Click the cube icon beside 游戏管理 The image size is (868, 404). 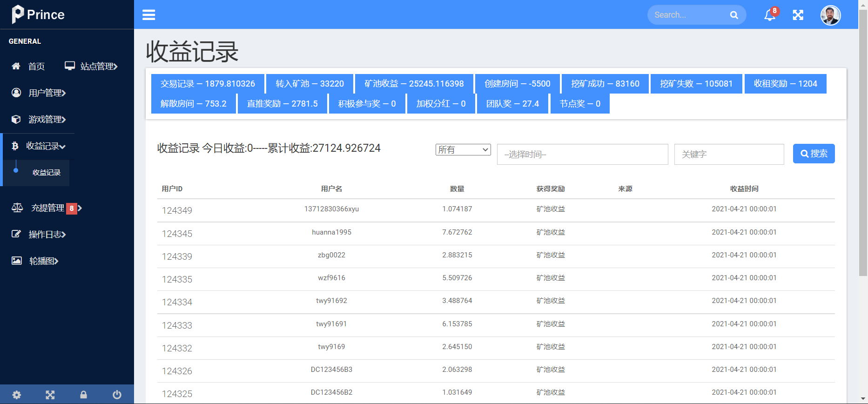16,119
